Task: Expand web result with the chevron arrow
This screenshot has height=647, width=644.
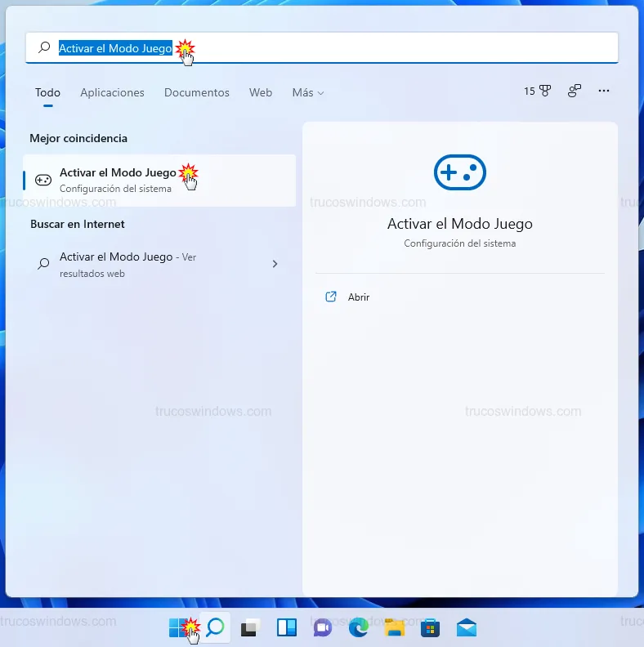Action: pyautogui.click(x=275, y=264)
